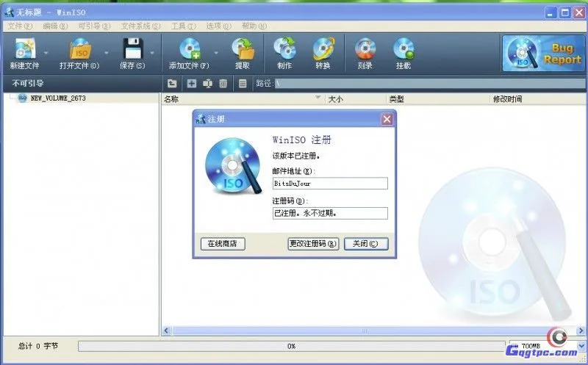Click the 不可引导 label
Viewport: 588px width, 365px height.
click(x=28, y=83)
